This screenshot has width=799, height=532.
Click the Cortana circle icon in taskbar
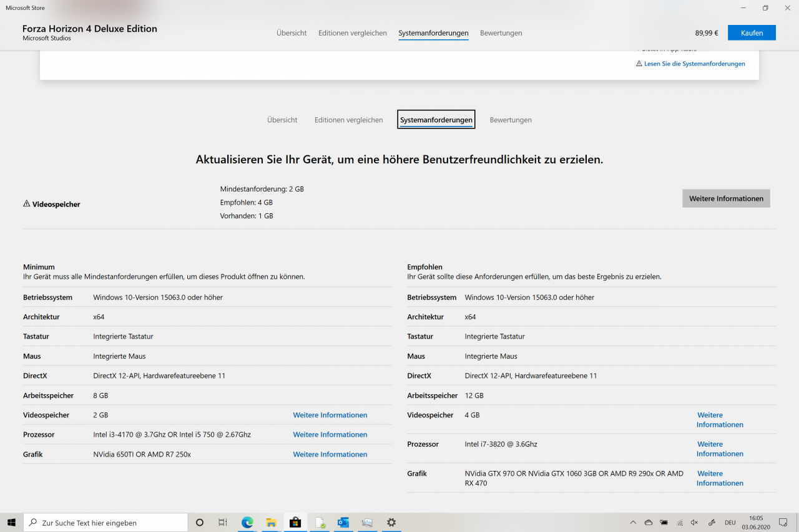coord(200,523)
